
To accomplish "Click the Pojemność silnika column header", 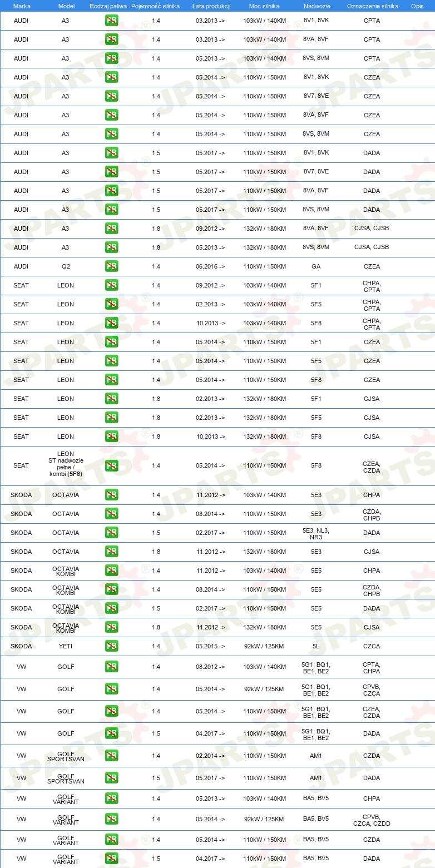I will 155,6.
